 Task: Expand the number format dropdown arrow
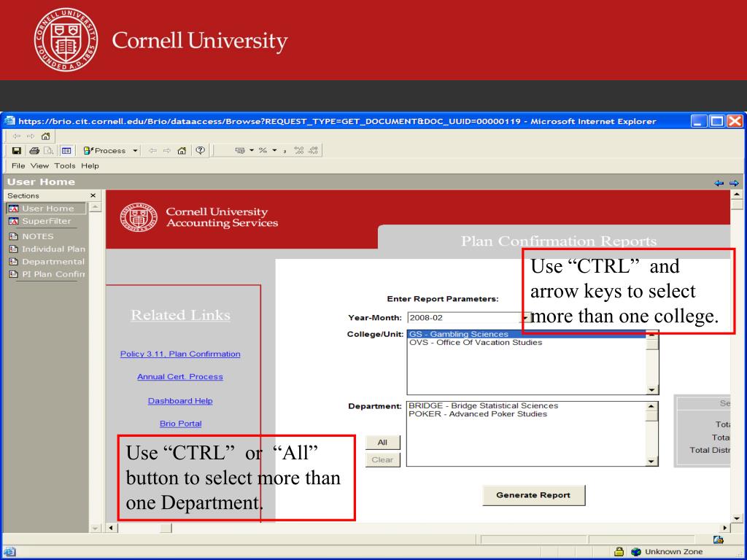pyautogui.click(x=252, y=150)
